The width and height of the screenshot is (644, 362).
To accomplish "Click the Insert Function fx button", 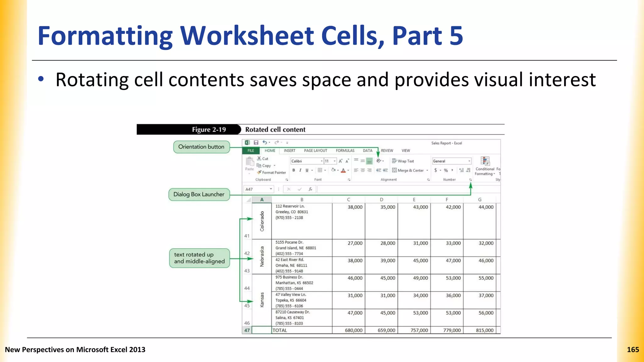I will point(310,189).
